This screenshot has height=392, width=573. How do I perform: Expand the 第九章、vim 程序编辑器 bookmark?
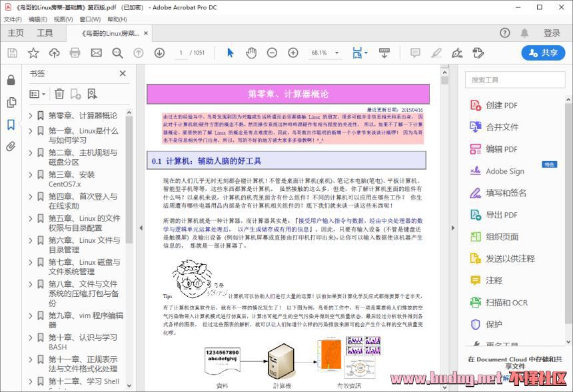coord(31,315)
